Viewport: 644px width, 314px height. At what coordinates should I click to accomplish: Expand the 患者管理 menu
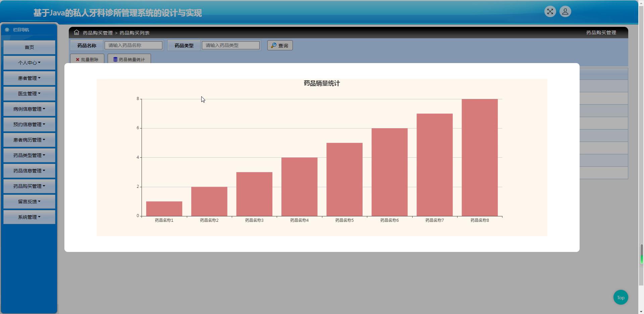(30, 78)
